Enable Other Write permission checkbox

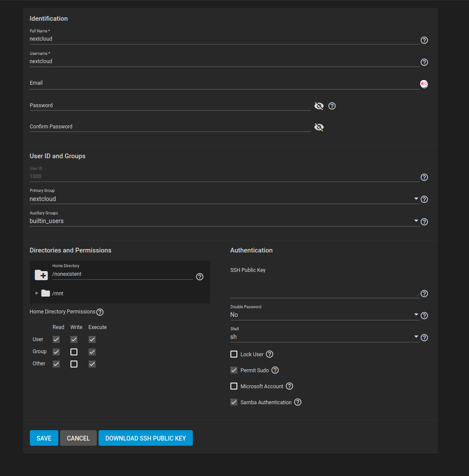74,364
